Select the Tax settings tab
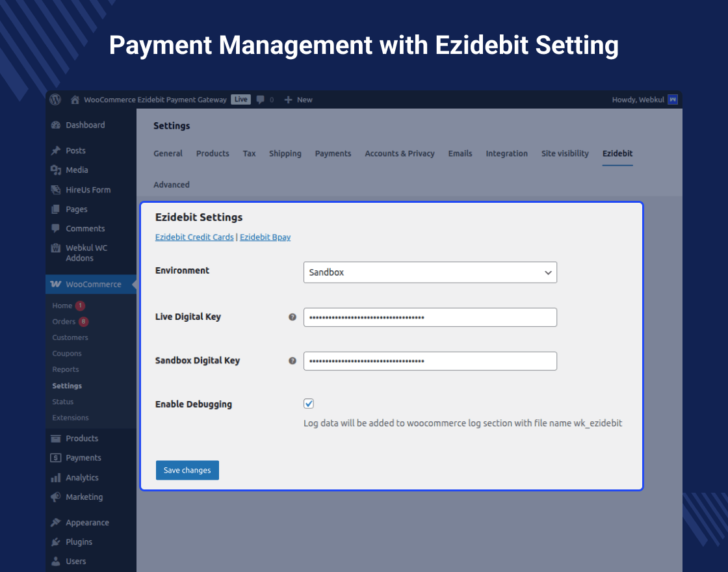 click(250, 153)
